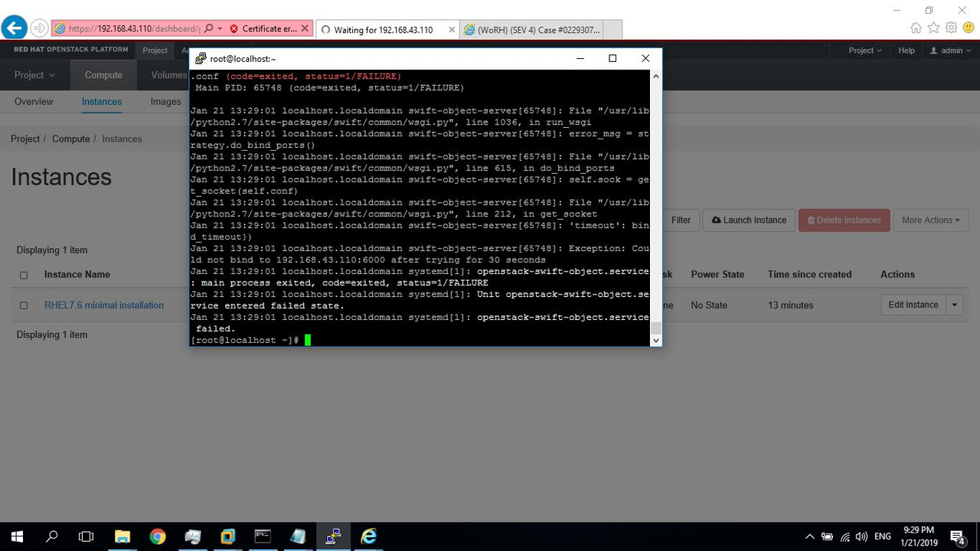Click the smiley feedback icon
This screenshot has height=551, width=980.
[x=969, y=28]
